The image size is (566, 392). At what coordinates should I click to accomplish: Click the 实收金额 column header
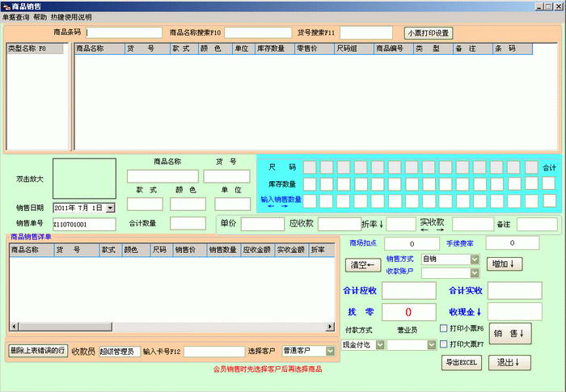click(x=292, y=250)
